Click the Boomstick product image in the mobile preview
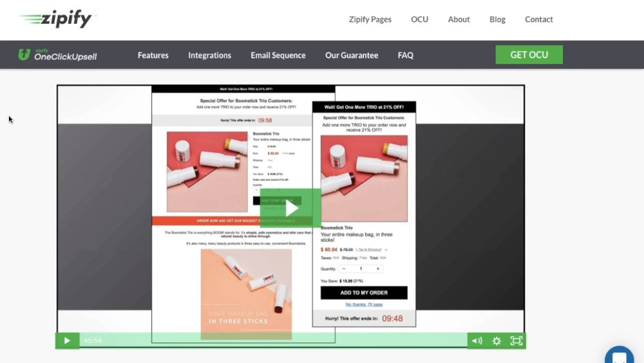This screenshot has width=644, height=363. click(364, 179)
